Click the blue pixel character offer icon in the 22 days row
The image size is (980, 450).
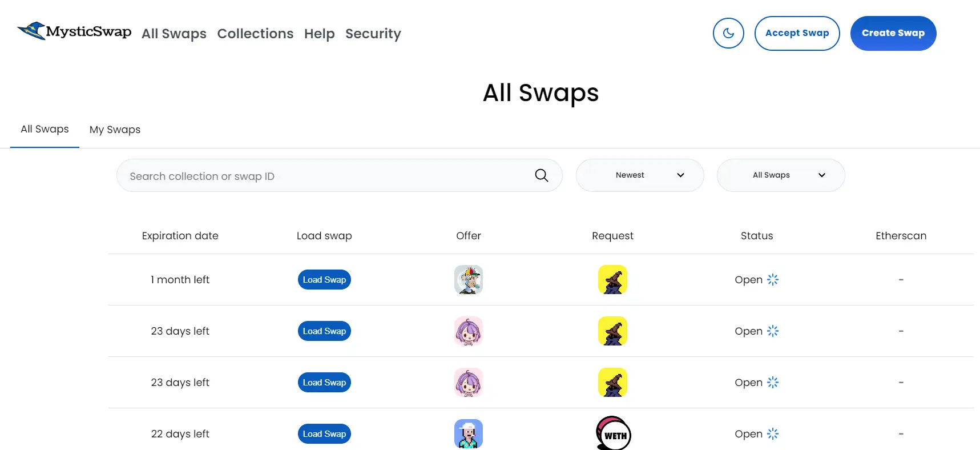[469, 433]
